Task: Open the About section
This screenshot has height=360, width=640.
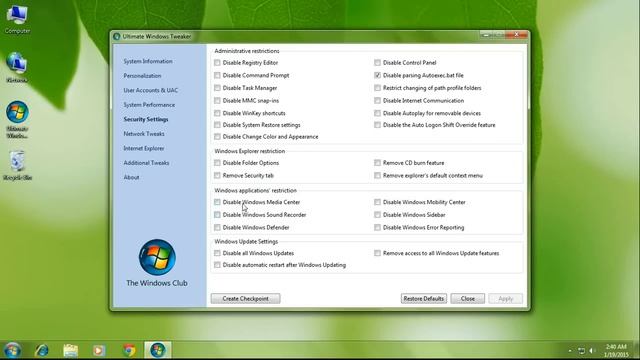Action: 131,178
